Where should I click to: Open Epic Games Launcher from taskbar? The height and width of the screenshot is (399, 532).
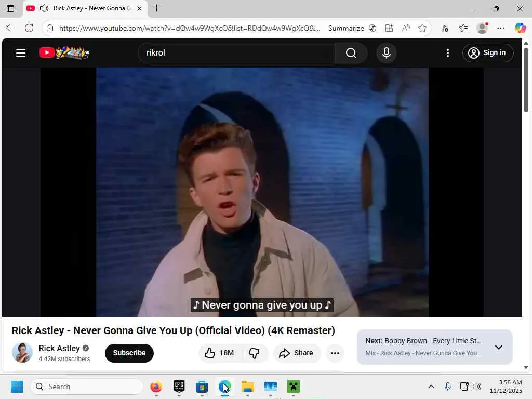pos(179,387)
